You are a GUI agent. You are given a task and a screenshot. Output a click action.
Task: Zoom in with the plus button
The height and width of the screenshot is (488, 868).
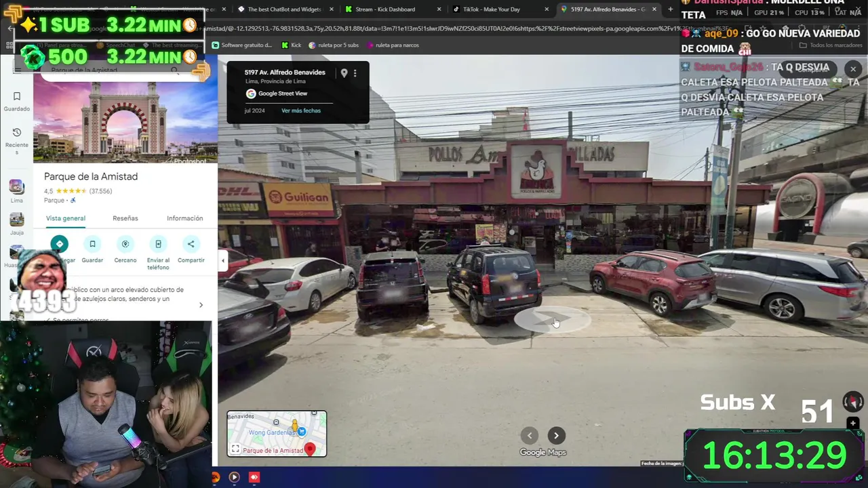[853, 424]
